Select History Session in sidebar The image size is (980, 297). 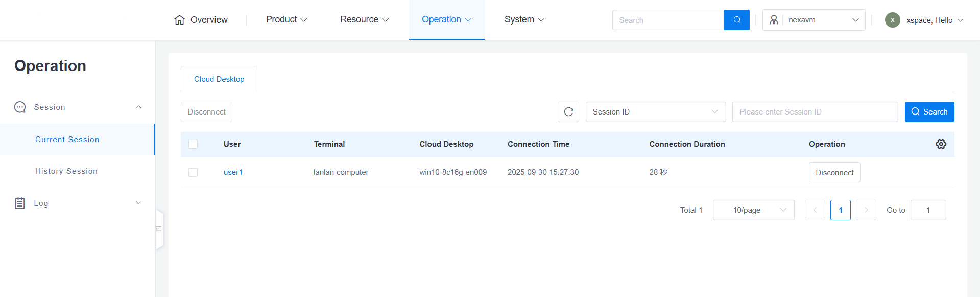66,171
